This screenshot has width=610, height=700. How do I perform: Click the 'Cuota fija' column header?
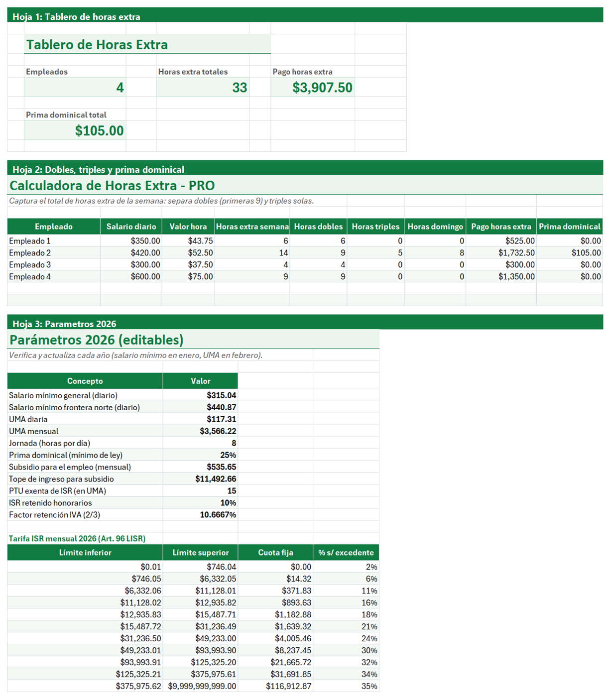point(275,553)
